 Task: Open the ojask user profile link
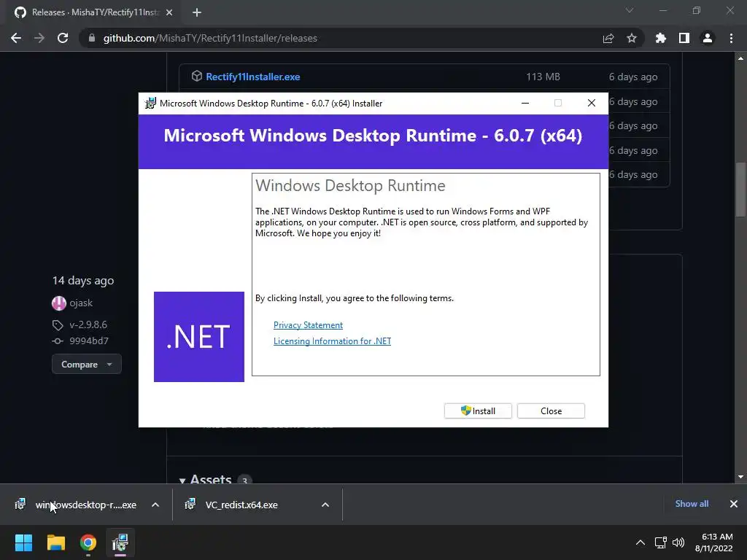[x=81, y=303]
